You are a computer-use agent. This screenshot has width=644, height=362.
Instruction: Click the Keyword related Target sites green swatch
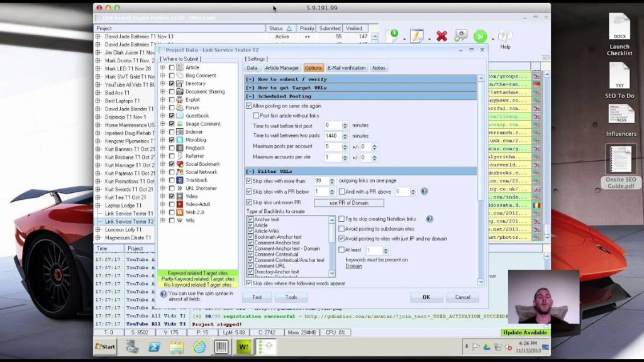(x=197, y=273)
